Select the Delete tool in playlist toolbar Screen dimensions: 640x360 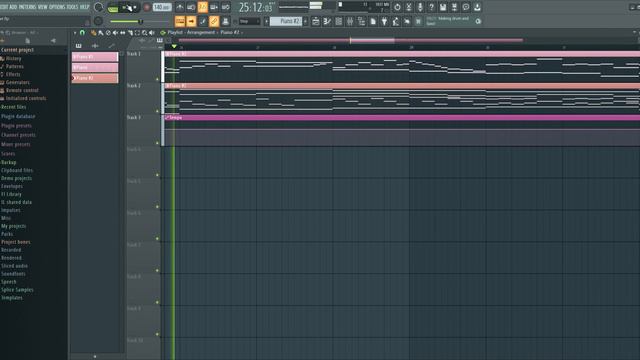click(108, 33)
